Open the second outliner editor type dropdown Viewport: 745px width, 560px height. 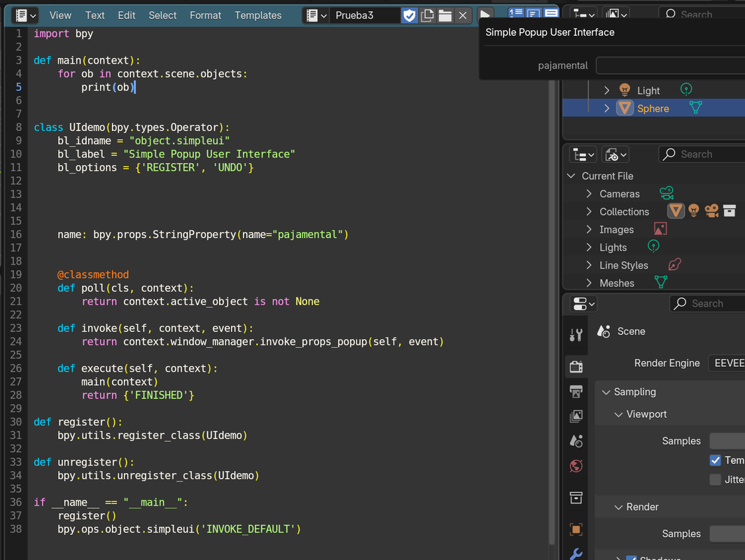tap(583, 155)
